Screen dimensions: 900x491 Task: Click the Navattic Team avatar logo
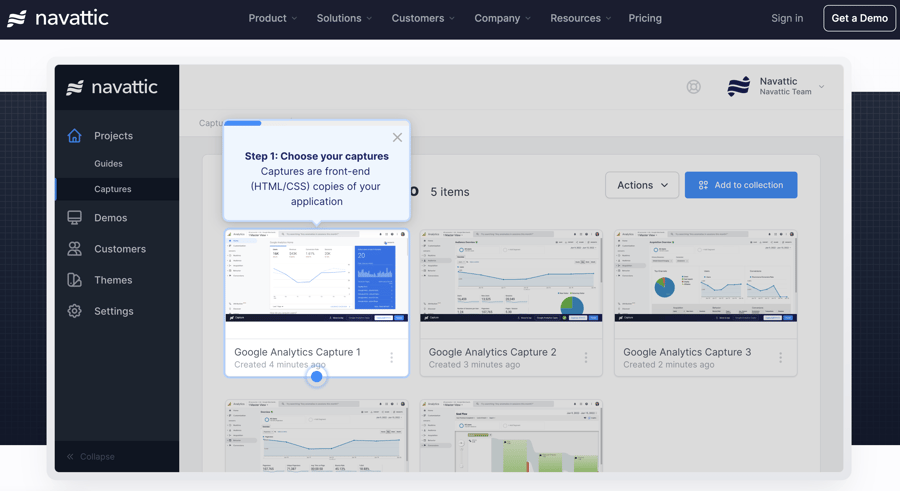[739, 87]
